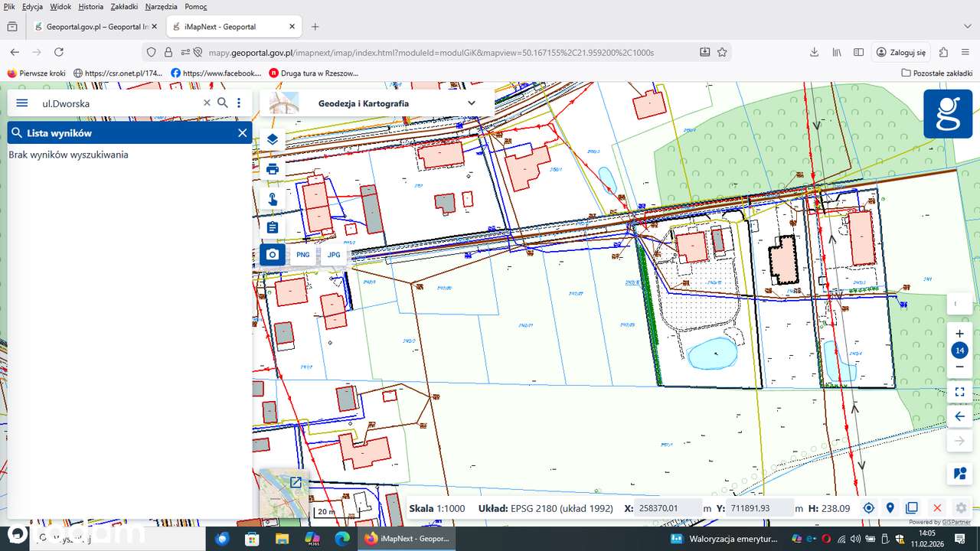Viewport: 980px width, 551px height.
Task: Click the magnifier search icon
Action: coord(223,103)
